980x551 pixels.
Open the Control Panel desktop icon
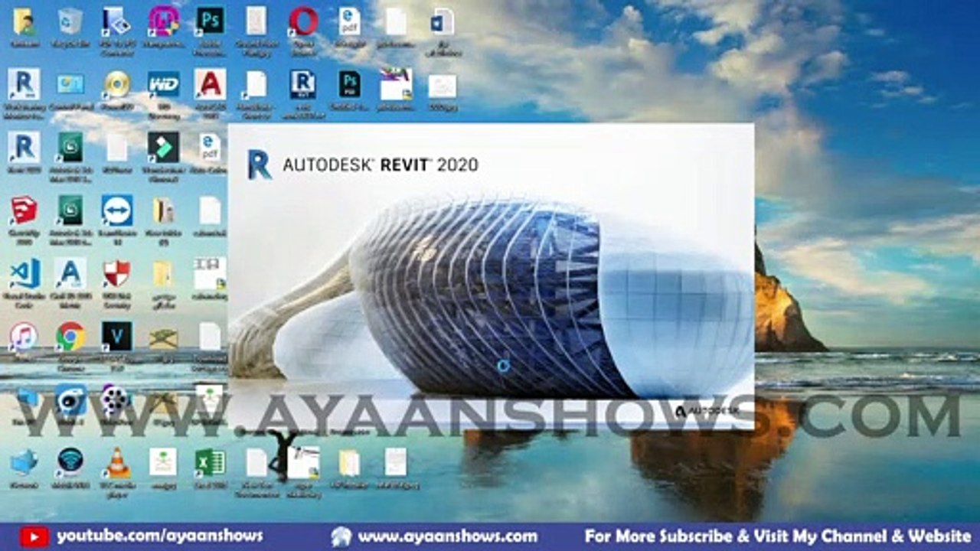(x=70, y=84)
